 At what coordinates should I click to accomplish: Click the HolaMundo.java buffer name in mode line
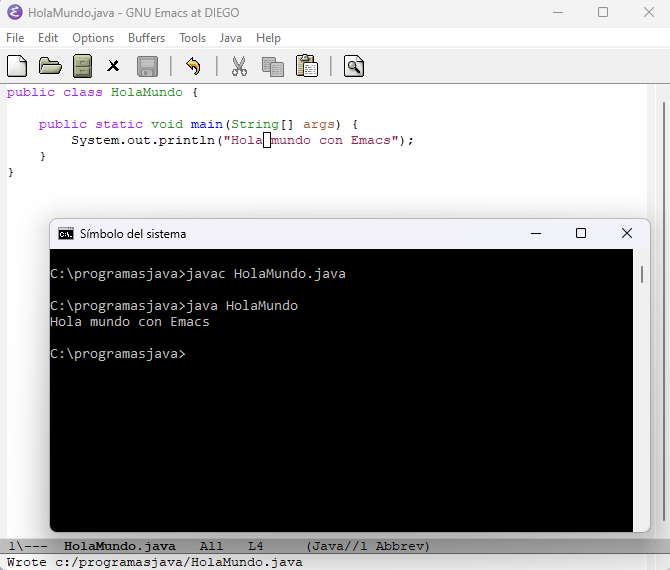pos(120,546)
